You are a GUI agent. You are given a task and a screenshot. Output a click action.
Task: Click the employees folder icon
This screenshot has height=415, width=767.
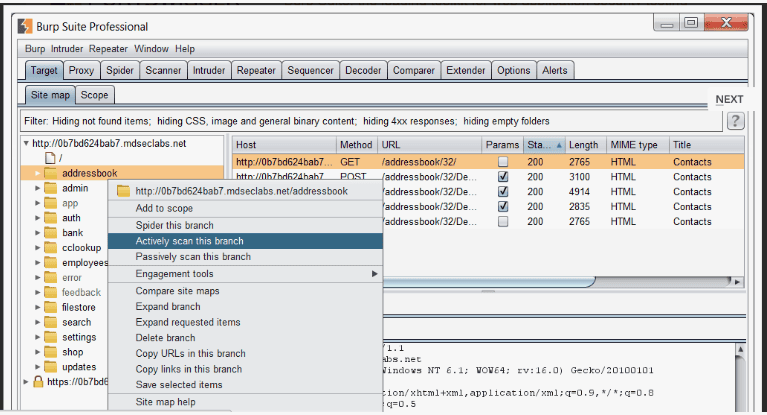click(x=50, y=263)
